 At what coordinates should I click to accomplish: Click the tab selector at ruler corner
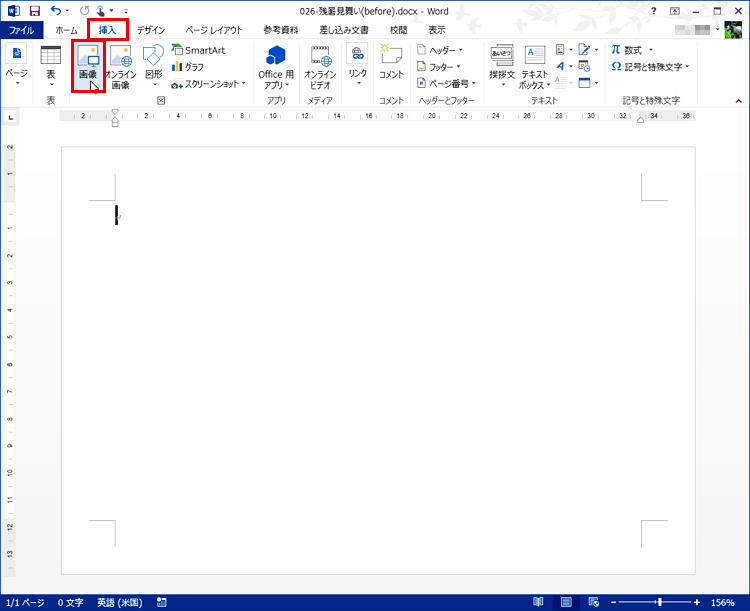[x=11, y=117]
